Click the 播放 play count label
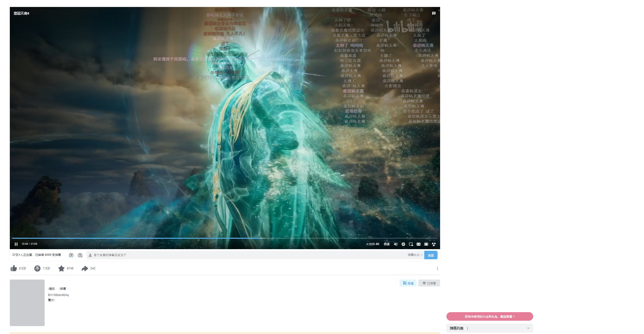This screenshot has height=334, width=644. click(52, 289)
